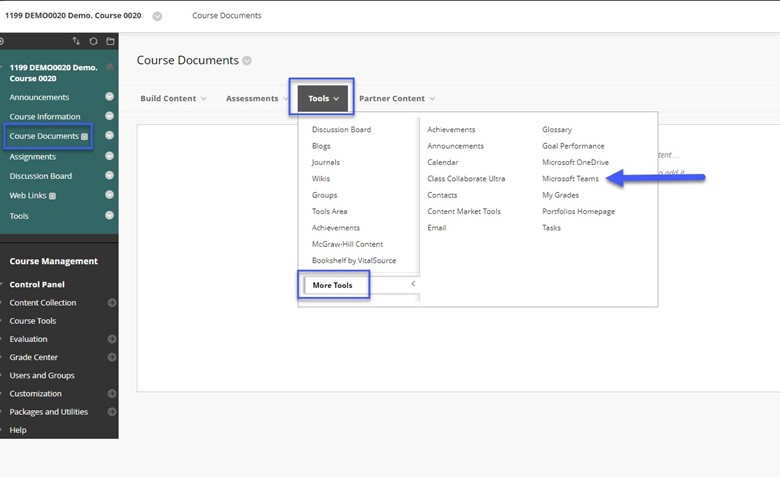Screen dimensions: 780x477
Task: Open the Assessments menu
Action: point(257,98)
